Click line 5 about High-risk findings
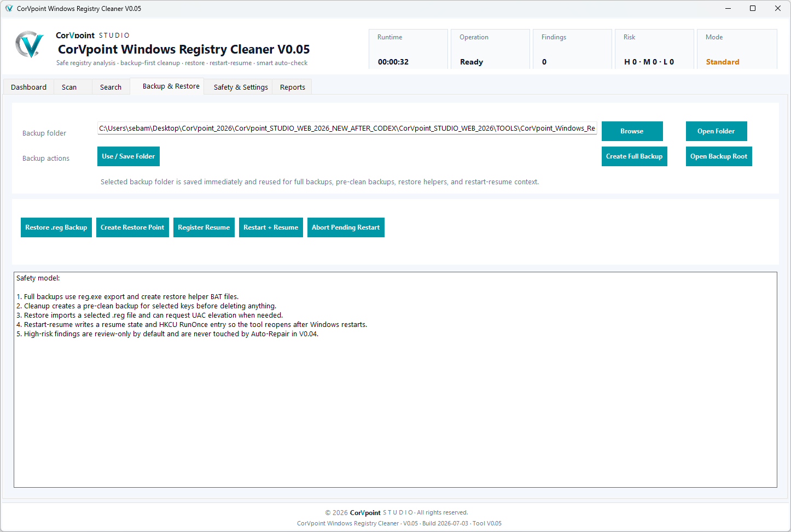791x532 pixels. [x=167, y=334]
